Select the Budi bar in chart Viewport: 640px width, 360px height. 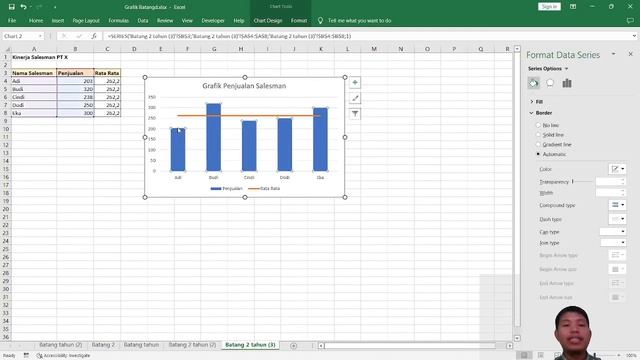pyautogui.click(x=213, y=137)
